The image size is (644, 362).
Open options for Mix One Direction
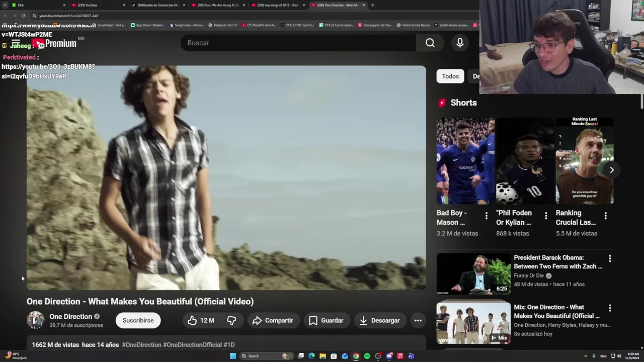tap(610, 308)
